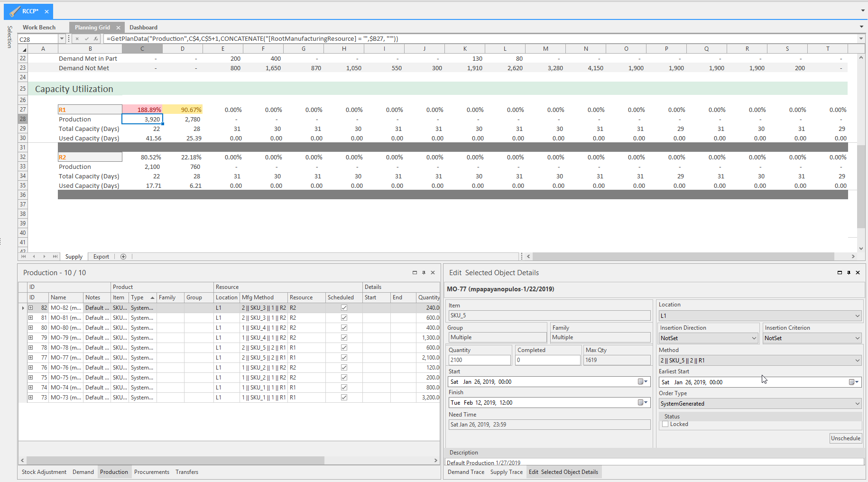Toggle Scheduled checkbox for MO-77
Screen dimensions: 868x482
pos(344,358)
